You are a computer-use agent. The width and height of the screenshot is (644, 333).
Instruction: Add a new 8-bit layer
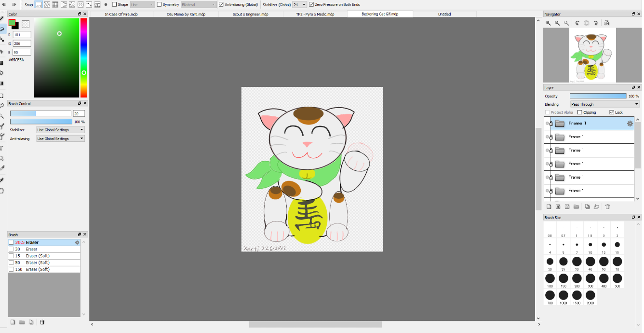coord(558,207)
